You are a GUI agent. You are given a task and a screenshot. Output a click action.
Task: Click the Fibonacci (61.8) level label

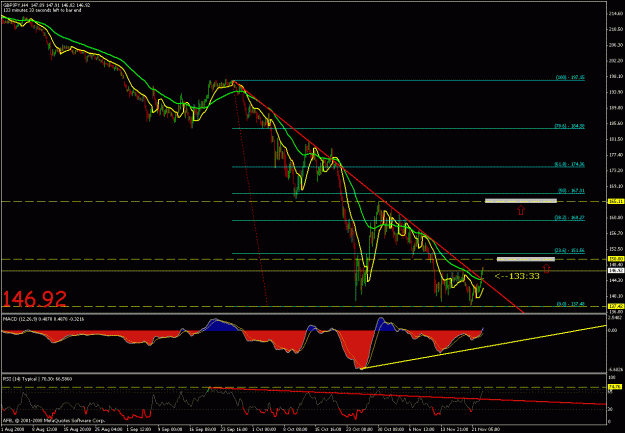[570, 164]
